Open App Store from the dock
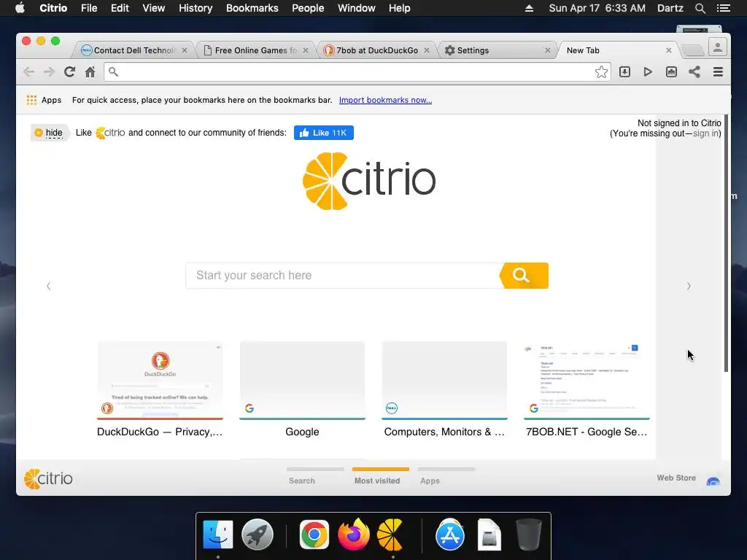The height and width of the screenshot is (560, 747). tap(449, 534)
